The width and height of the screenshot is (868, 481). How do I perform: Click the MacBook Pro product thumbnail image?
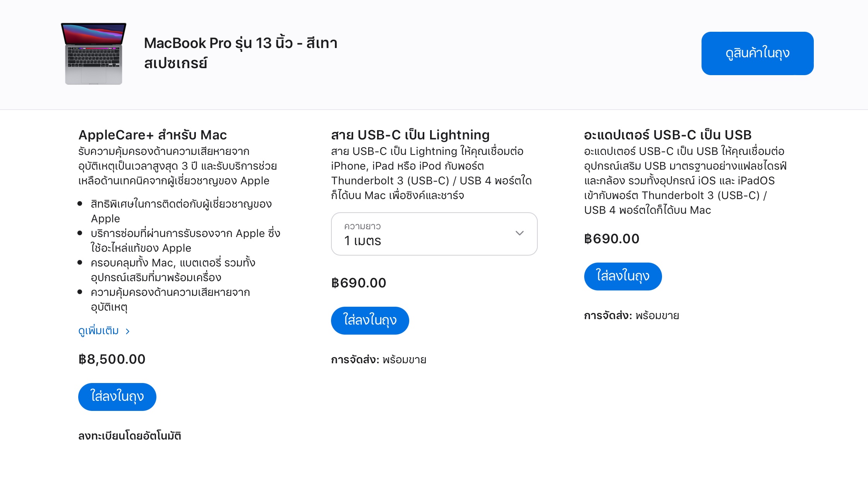(x=94, y=53)
